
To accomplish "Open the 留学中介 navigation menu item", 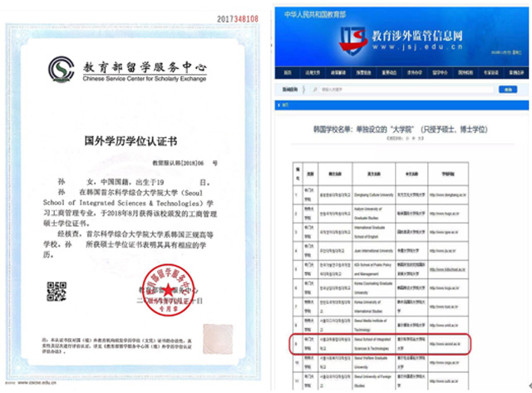I will click(x=440, y=72).
